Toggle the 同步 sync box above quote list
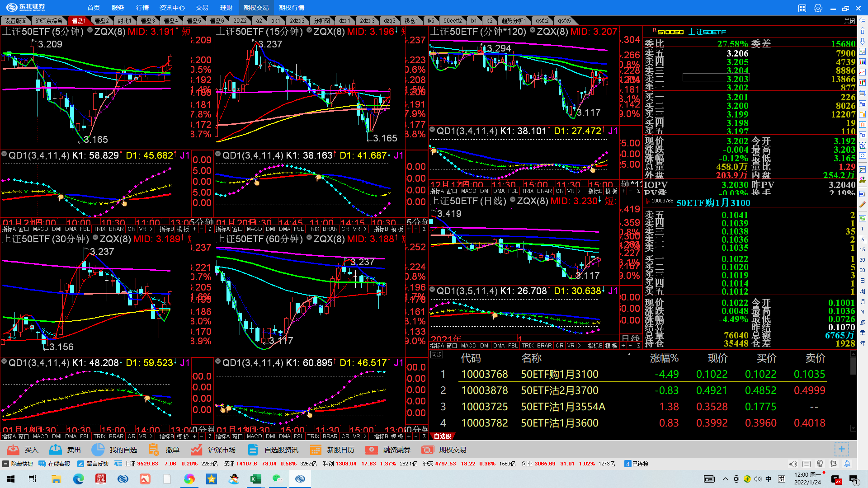868x488 pixels. (436, 355)
